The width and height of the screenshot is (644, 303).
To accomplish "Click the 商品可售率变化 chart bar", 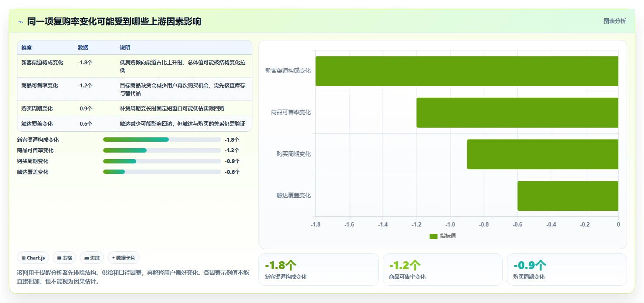I will [517, 113].
